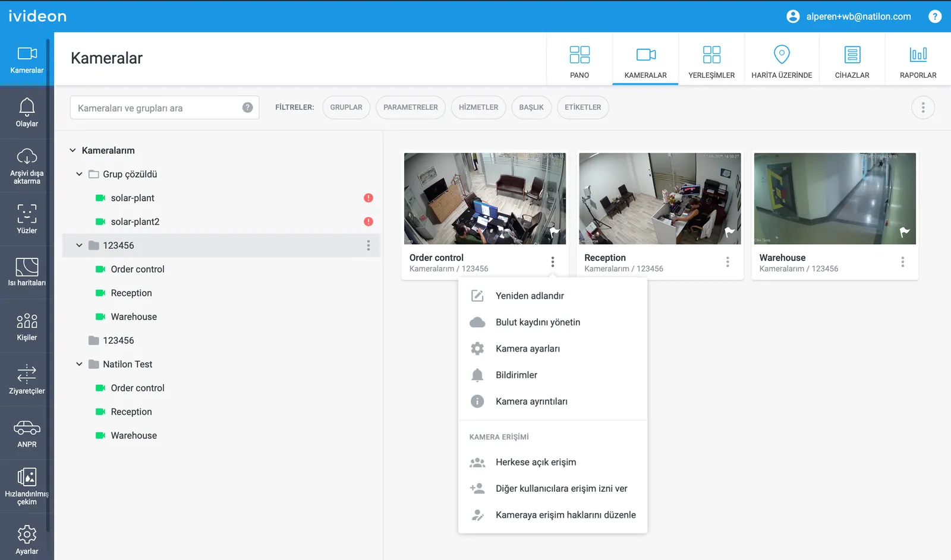Click the help icon in search field
Viewport: 951px width, 560px height.
coord(247,107)
